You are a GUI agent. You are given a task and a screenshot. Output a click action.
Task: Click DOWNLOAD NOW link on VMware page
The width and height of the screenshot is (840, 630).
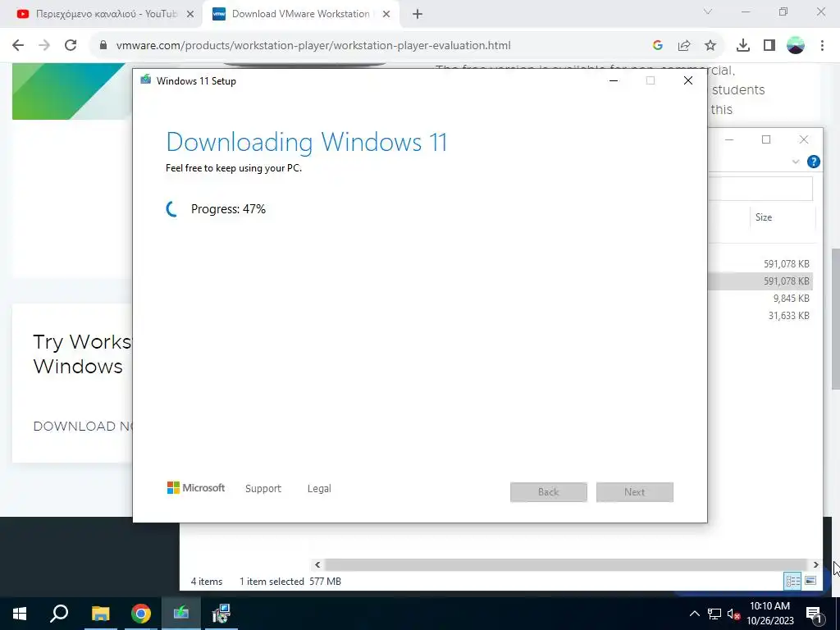click(83, 427)
